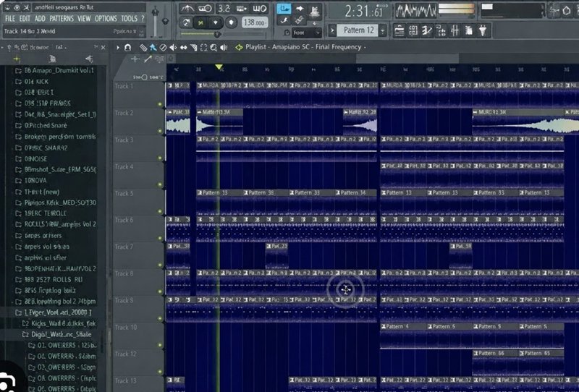Open the VIEW menu

point(84,19)
